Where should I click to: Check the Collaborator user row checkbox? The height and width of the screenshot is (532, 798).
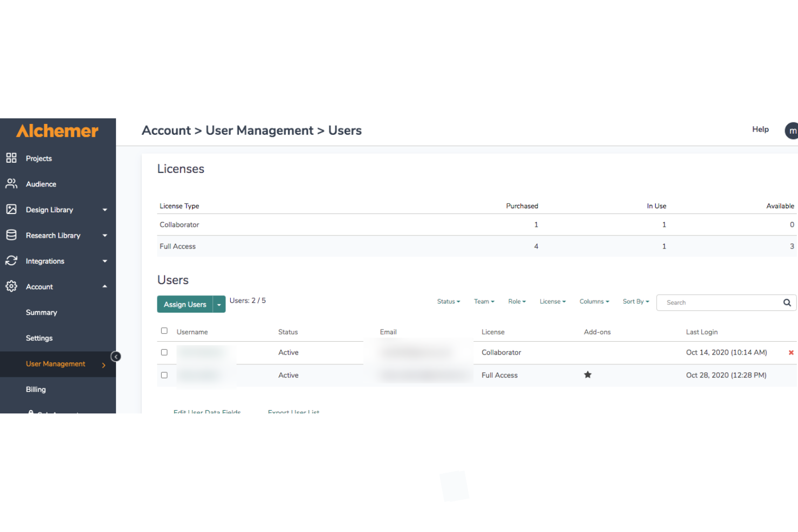click(164, 353)
